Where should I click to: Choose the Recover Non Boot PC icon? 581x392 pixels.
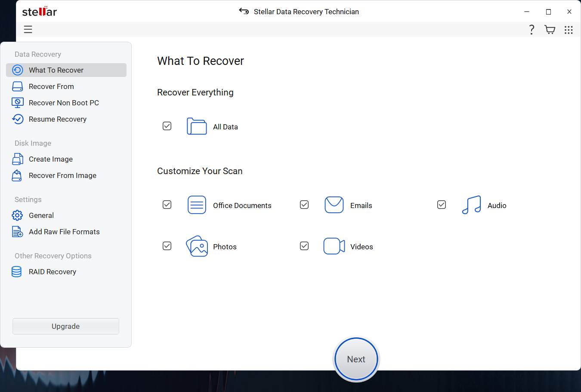click(x=18, y=103)
